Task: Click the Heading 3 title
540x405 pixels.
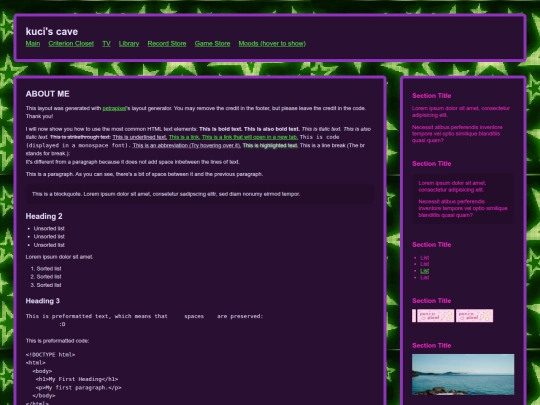Action: point(42,301)
